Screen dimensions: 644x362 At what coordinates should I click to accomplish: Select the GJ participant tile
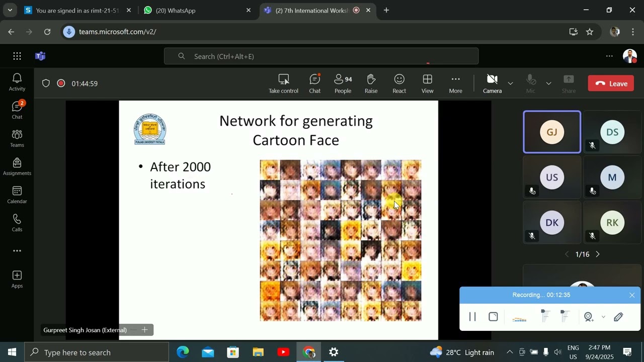(552, 132)
